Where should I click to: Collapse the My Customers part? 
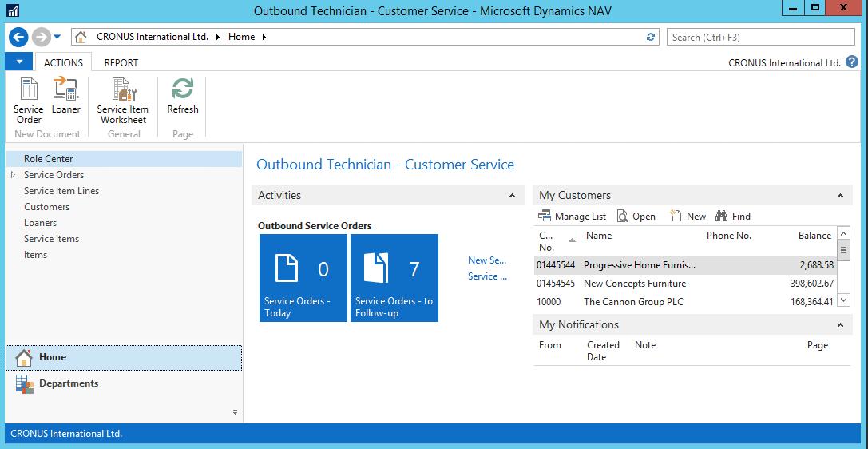point(840,196)
